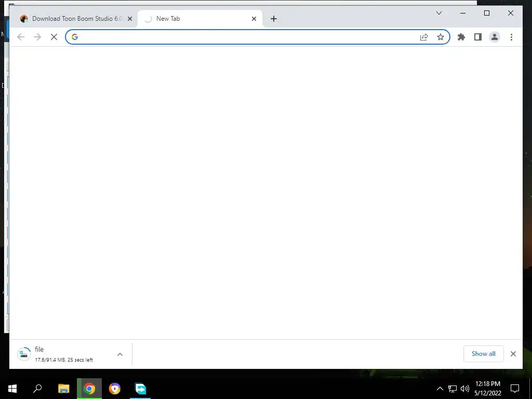Open the network status tray icon
This screenshot has height=399, width=532.
click(453, 389)
